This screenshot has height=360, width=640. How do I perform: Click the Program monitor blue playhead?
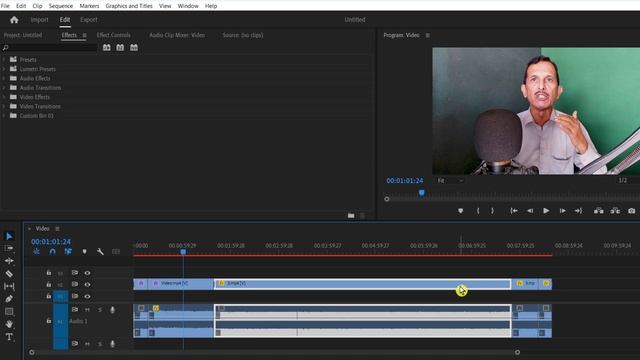(422, 192)
